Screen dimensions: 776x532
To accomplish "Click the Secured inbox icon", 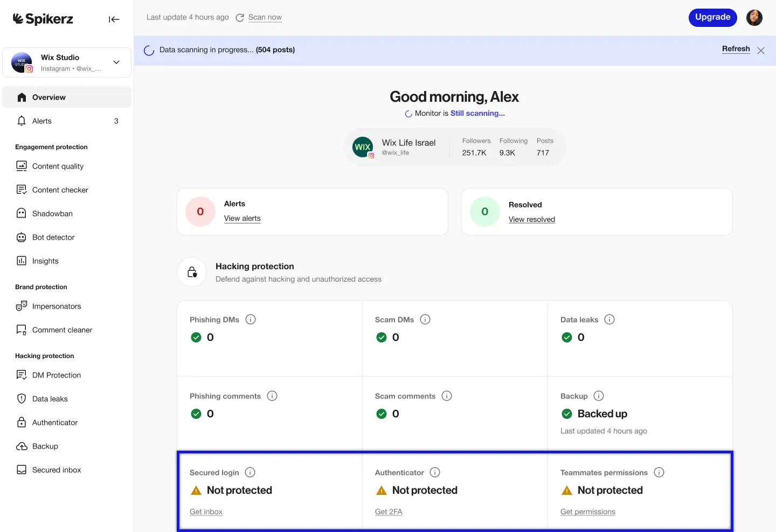I will [22, 470].
